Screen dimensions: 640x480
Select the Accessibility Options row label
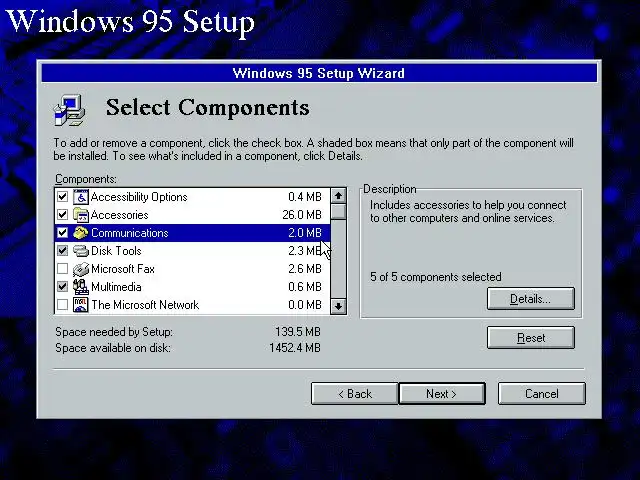(139, 197)
